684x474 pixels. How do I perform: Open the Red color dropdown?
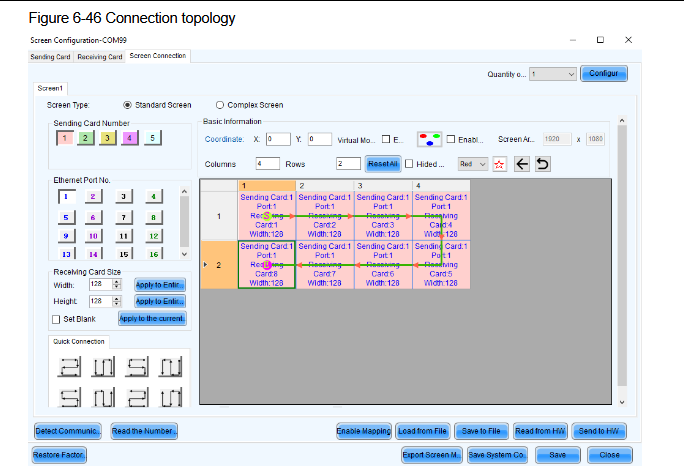472,164
